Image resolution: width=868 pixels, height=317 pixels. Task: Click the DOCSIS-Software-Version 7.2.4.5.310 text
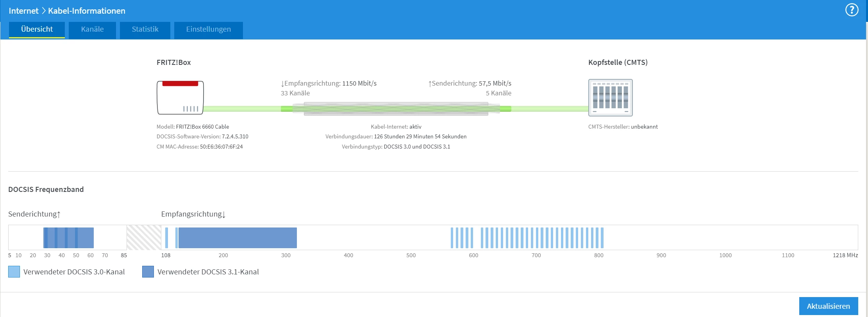click(202, 136)
